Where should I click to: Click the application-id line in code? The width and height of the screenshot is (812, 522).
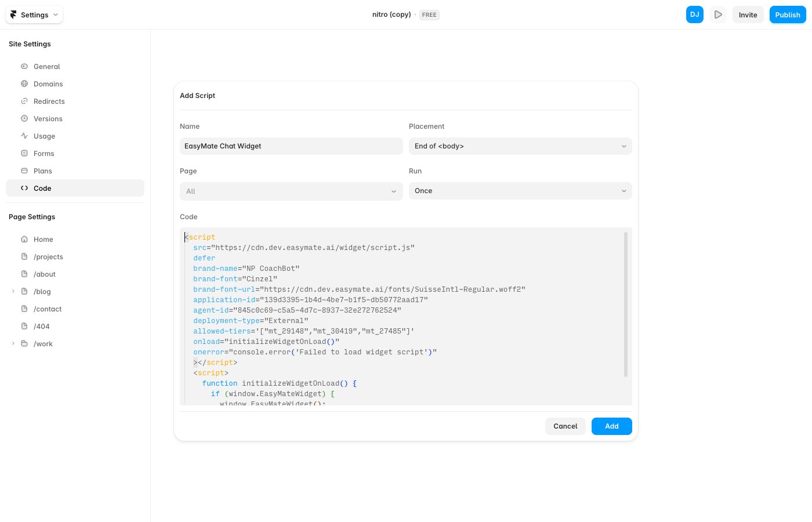point(311,300)
